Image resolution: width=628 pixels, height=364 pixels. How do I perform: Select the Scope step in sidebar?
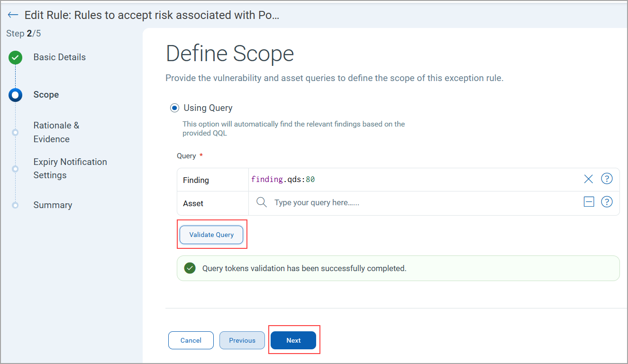coord(46,95)
